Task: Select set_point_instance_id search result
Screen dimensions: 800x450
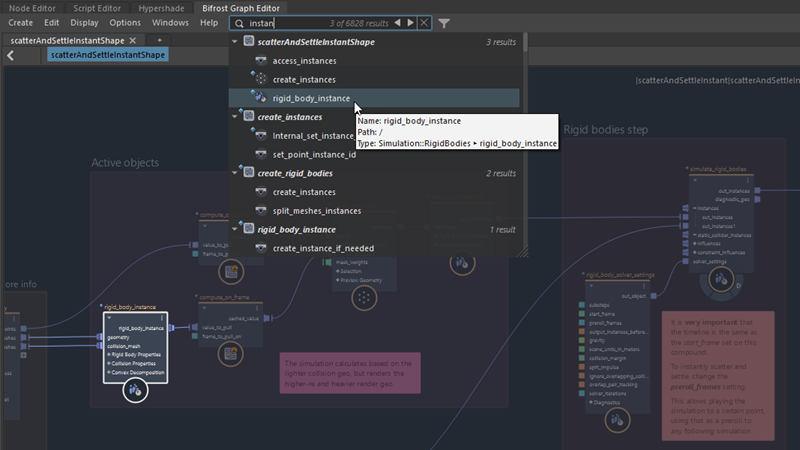Action: pos(314,155)
